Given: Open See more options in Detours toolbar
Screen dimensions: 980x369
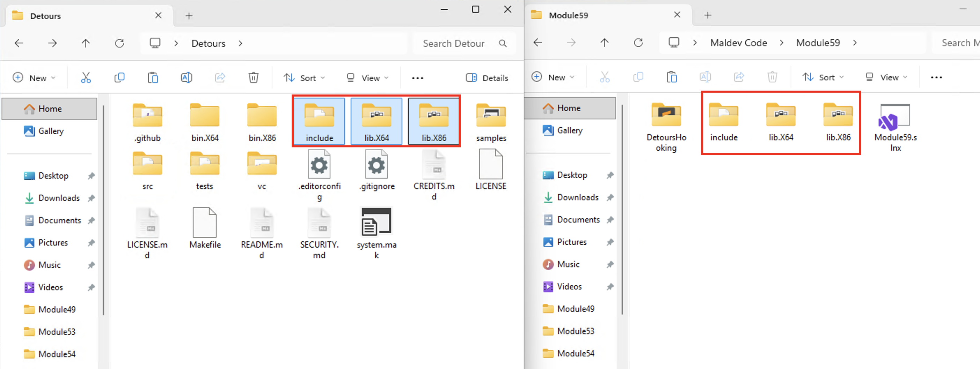Looking at the screenshot, I should (x=417, y=78).
